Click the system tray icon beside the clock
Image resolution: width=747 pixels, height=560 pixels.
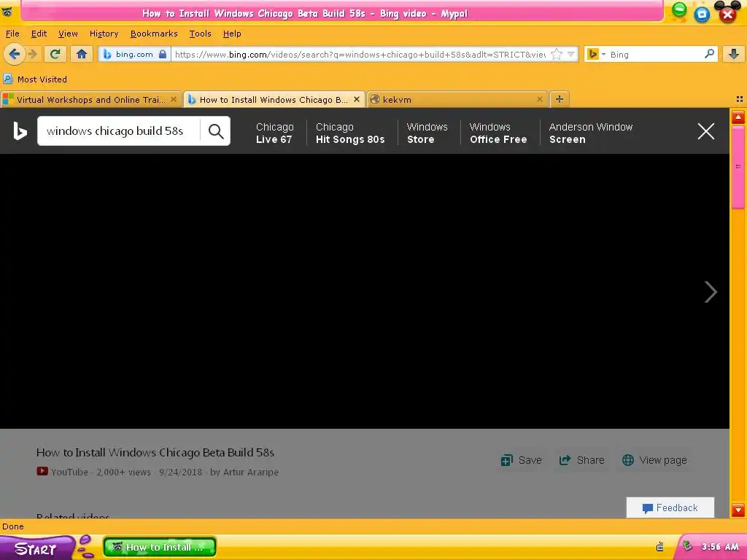pyautogui.click(x=687, y=546)
